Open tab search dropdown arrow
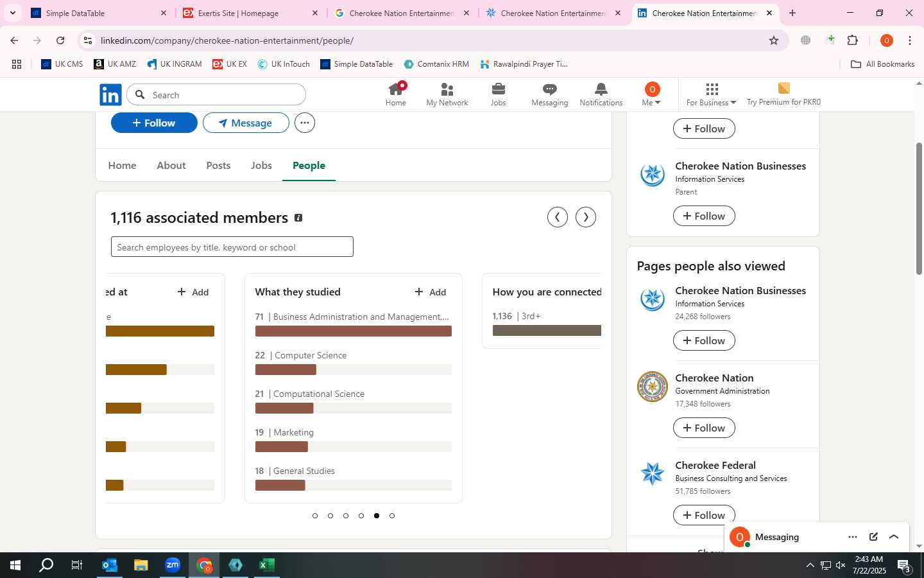The height and width of the screenshot is (578, 924). point(13,13)
